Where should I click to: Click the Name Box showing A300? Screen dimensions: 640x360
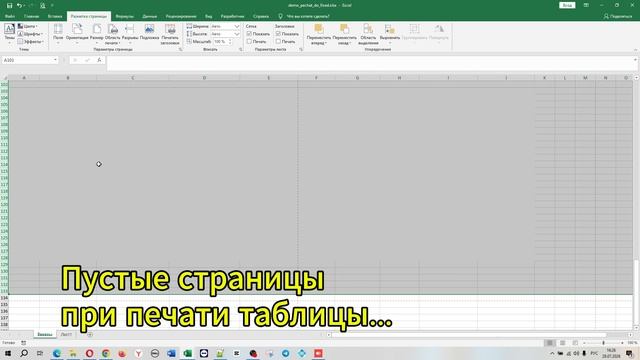coord(27,60)
